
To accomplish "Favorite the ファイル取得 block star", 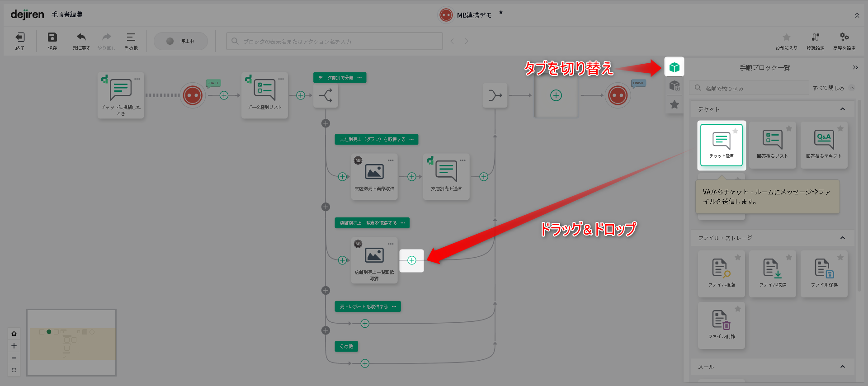I will coord(789,257).
